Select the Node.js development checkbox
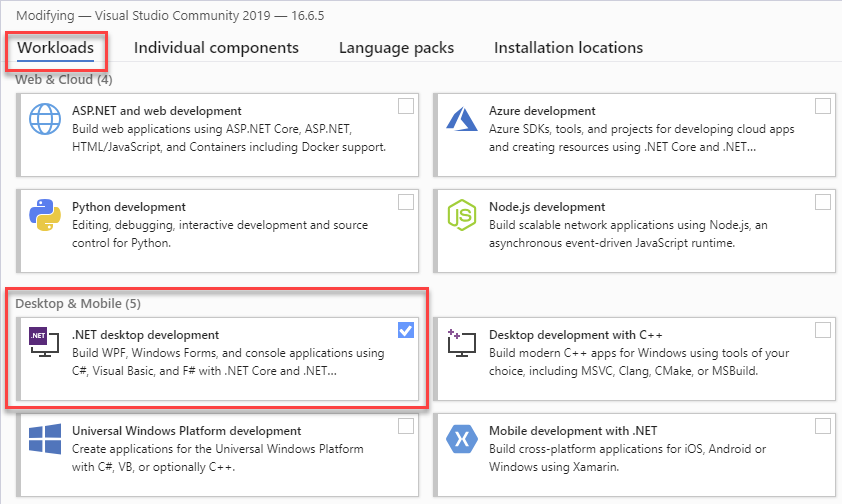 tap(822, 202)
